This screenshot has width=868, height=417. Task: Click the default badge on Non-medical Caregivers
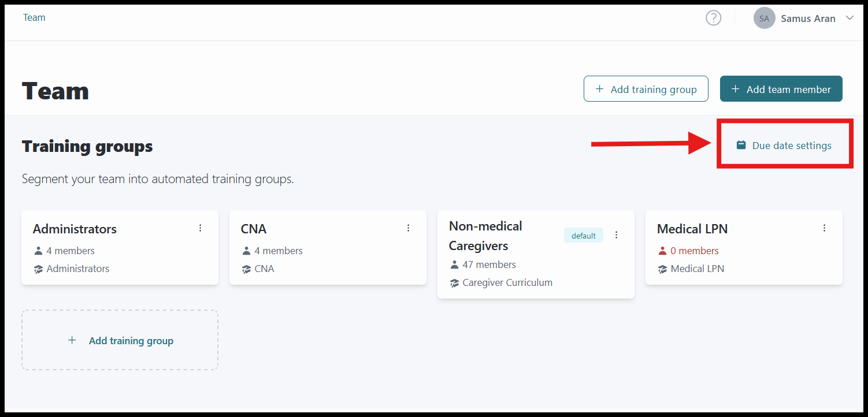(584, 236)
